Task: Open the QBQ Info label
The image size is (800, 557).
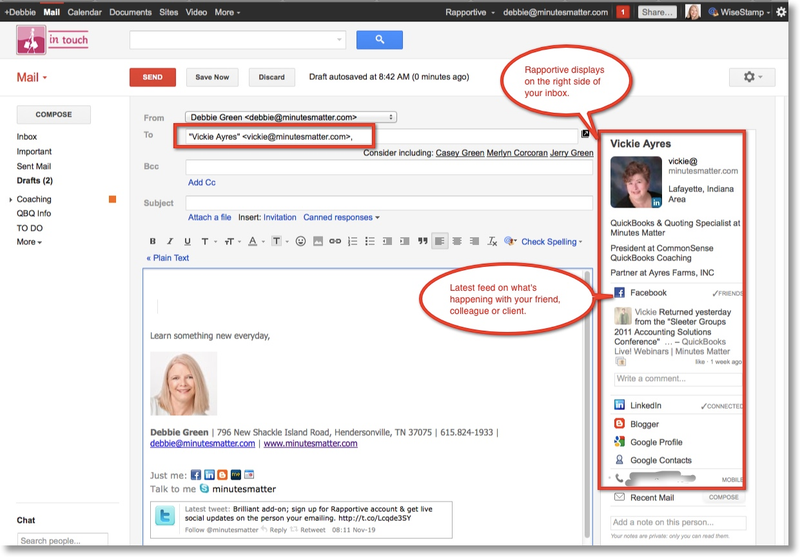Action: [x=34, y=213]
